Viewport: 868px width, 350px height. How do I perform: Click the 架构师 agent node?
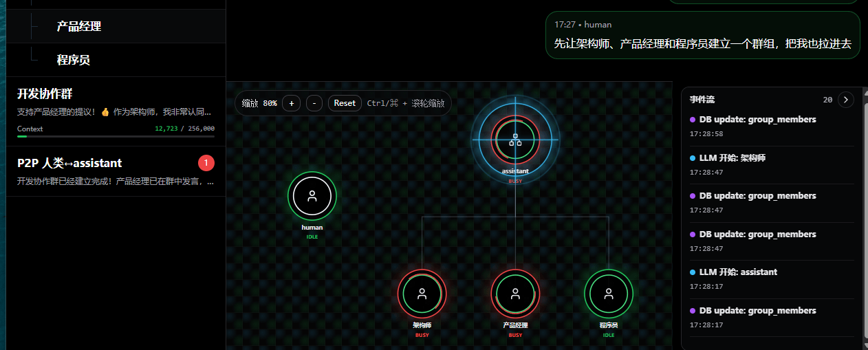click(x=422, y=294)
